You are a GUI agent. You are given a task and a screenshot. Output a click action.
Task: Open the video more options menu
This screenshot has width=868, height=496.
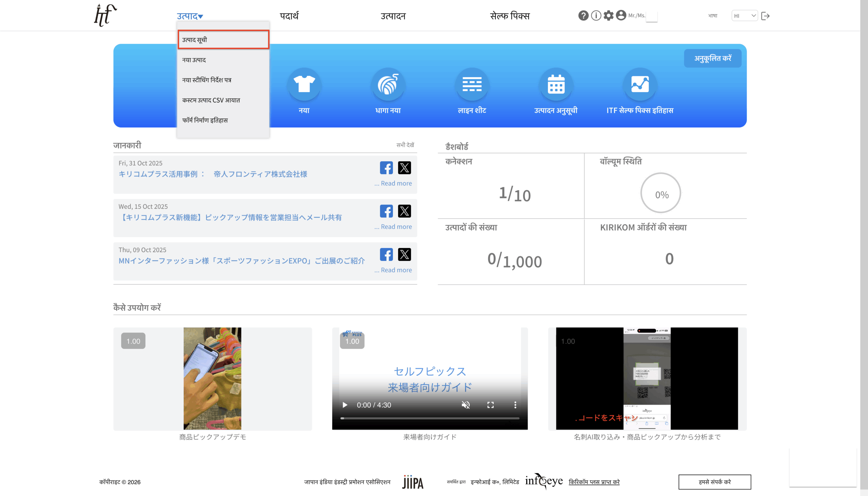click(x=515, y=405)
